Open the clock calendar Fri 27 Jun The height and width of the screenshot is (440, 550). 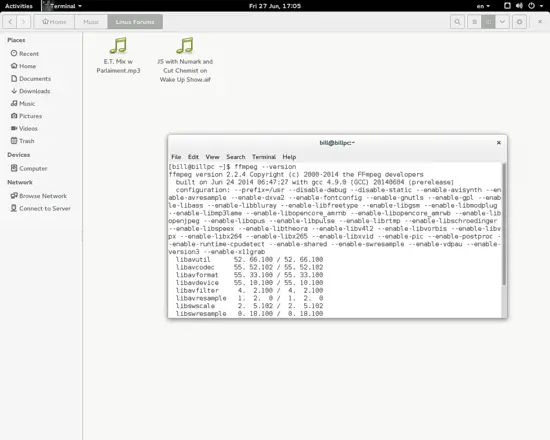[x=275, y=6]
